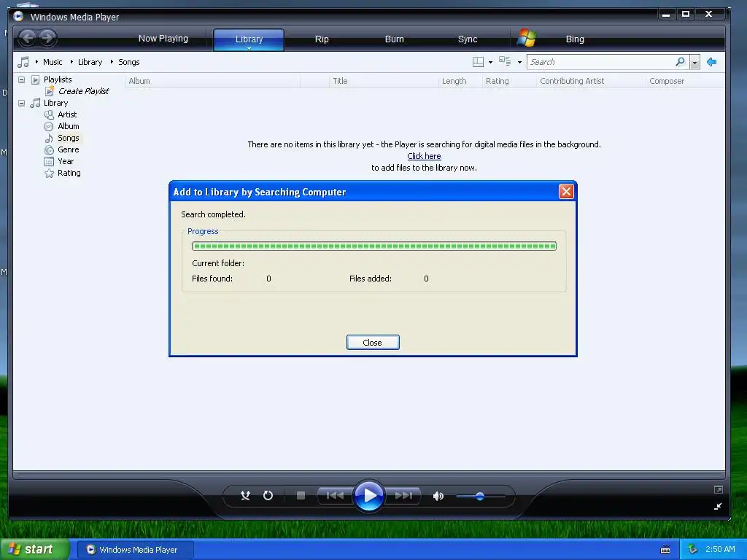Click the 'Click here' link

tap(424, 156)
